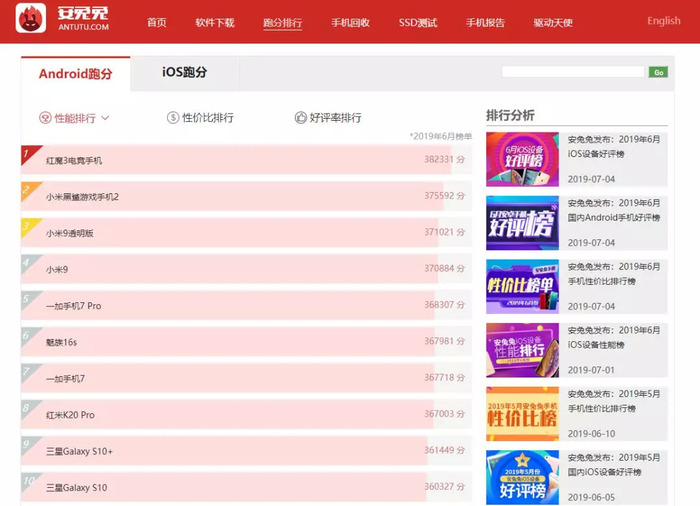Screen dimensions: 700x506
Task: Click the 2019-06-10 article date
Action: point(591,434)
